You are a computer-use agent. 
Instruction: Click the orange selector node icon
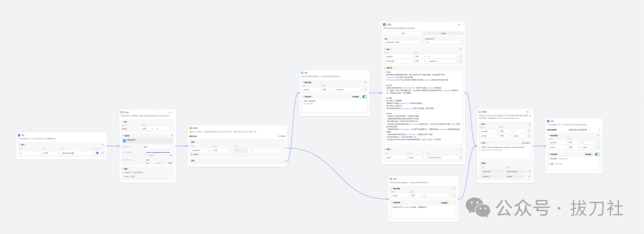[x=190, y=128]
